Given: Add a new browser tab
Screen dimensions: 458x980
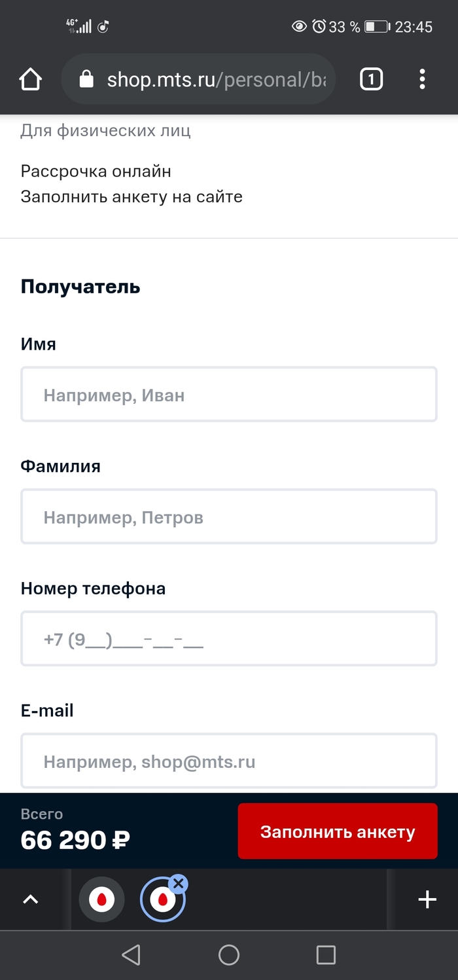Looking at the screenshot, I should coord(427,899).
